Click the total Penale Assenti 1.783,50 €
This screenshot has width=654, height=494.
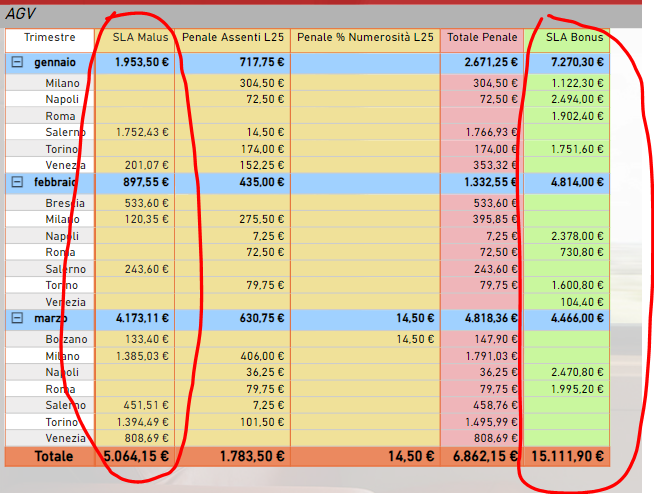(252, 456)
